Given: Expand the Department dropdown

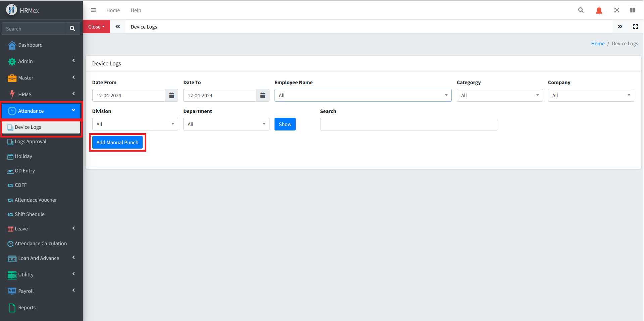Looking at the screenshot, I should coord(226,124).
